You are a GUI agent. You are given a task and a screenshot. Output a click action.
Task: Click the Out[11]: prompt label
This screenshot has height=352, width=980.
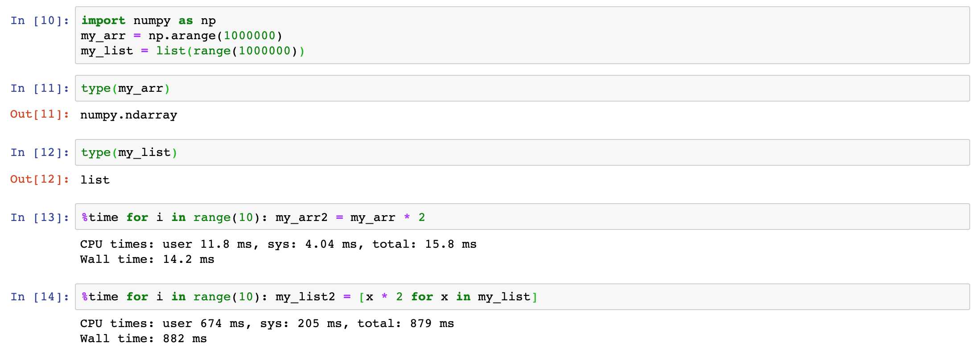point(40,114)
